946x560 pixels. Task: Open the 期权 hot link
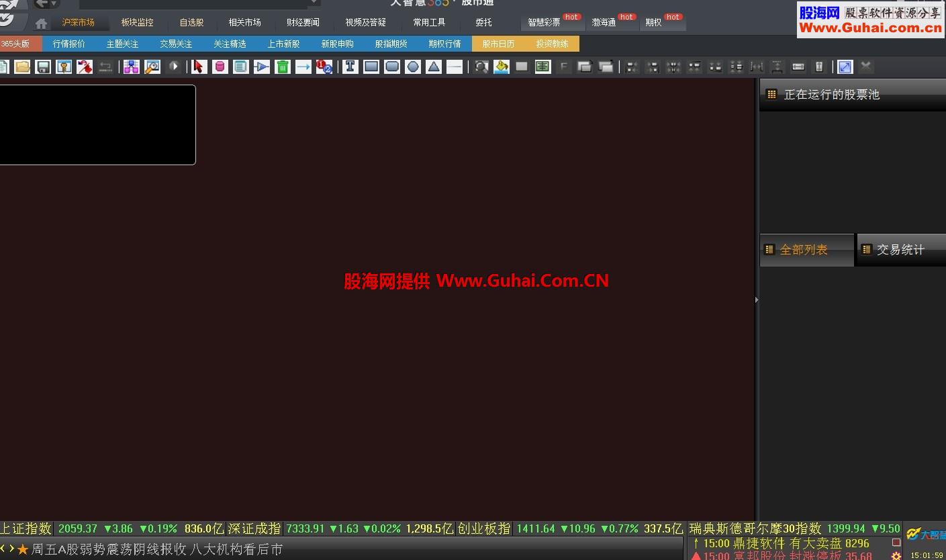point(654,22)
